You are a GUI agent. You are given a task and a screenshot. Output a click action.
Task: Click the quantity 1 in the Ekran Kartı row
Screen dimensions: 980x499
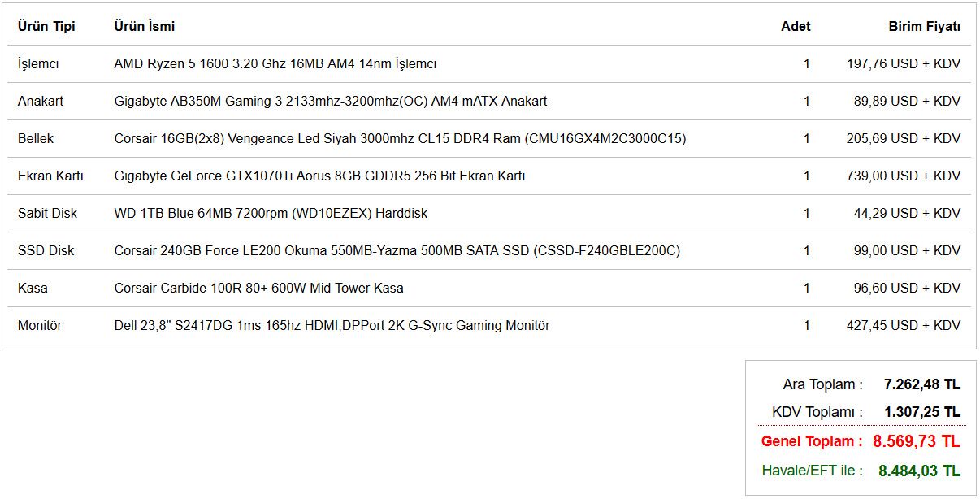click(807, 176)
